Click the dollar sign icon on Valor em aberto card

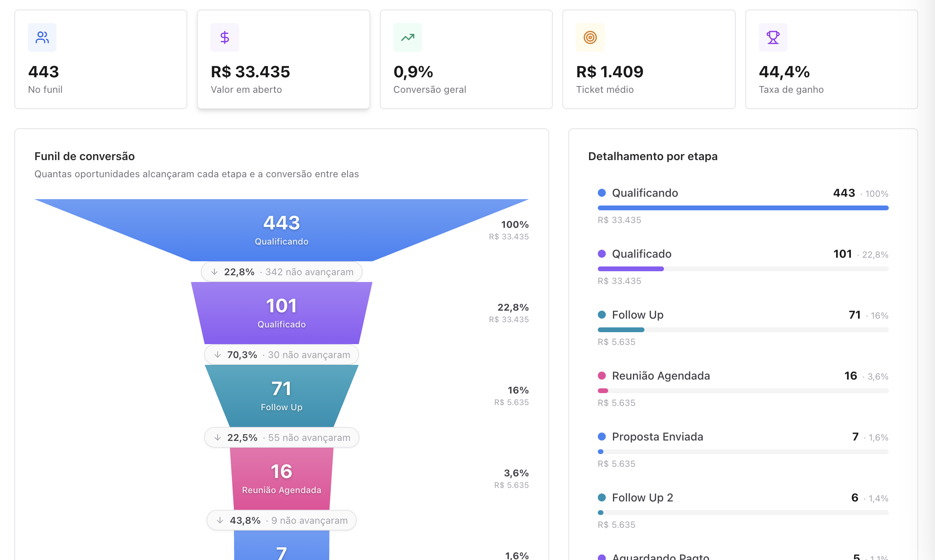225,37
